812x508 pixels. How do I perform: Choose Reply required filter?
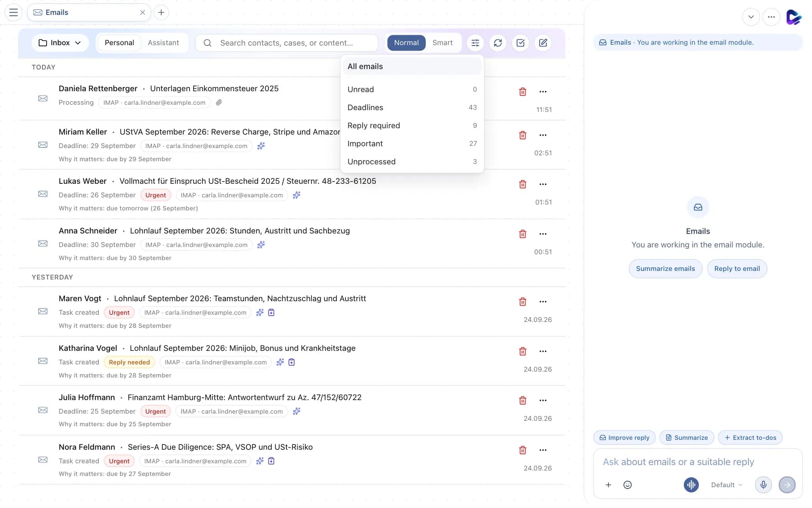(x=412, y=126)
